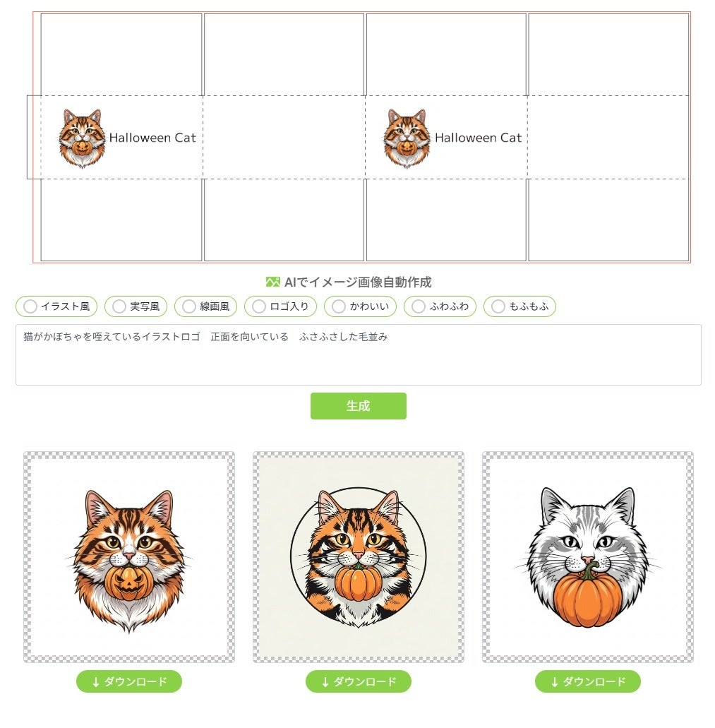Click the green image icon beside AIでイメージ画像自動作成
This screenshot has height=728, width=715.
point(273,282)
